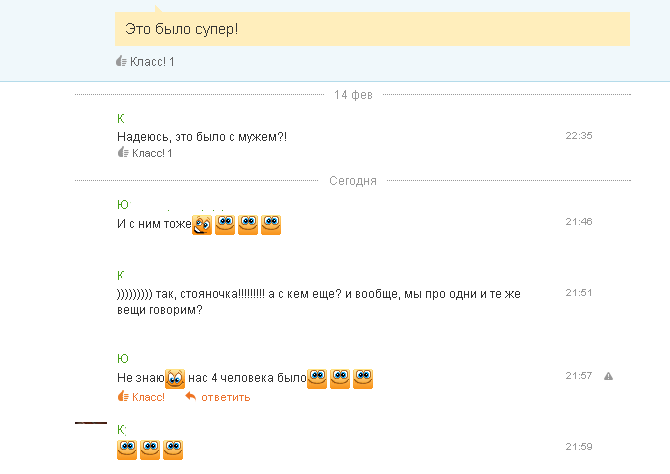This screenshot has height=474, width=670.
Task: Click the 'Это было супер!' highlighted message
Action: 372,29
